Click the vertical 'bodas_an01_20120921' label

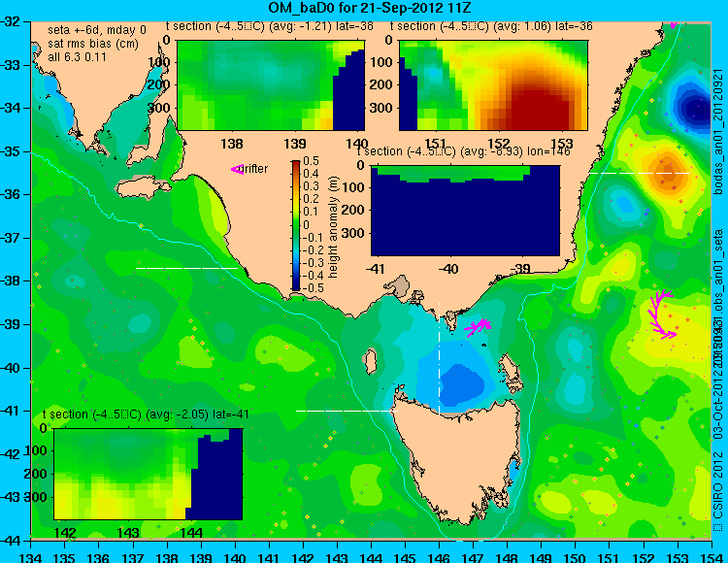coord(718,131)
